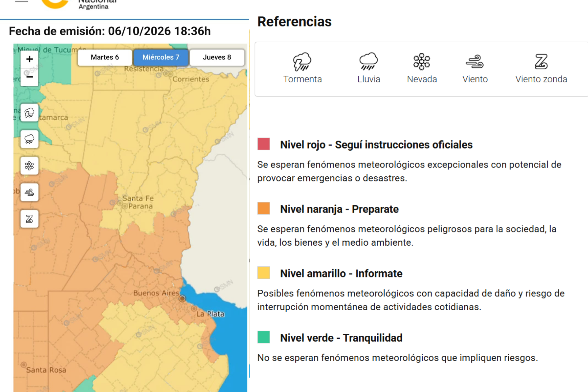Click the Lluvia icon in Referencias
This screenshot has height=392, width=588.
[x=368, y=62]
